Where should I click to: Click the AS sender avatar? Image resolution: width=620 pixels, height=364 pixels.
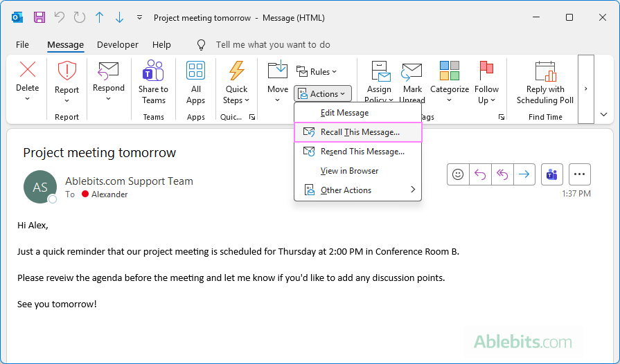click(40, 187)
